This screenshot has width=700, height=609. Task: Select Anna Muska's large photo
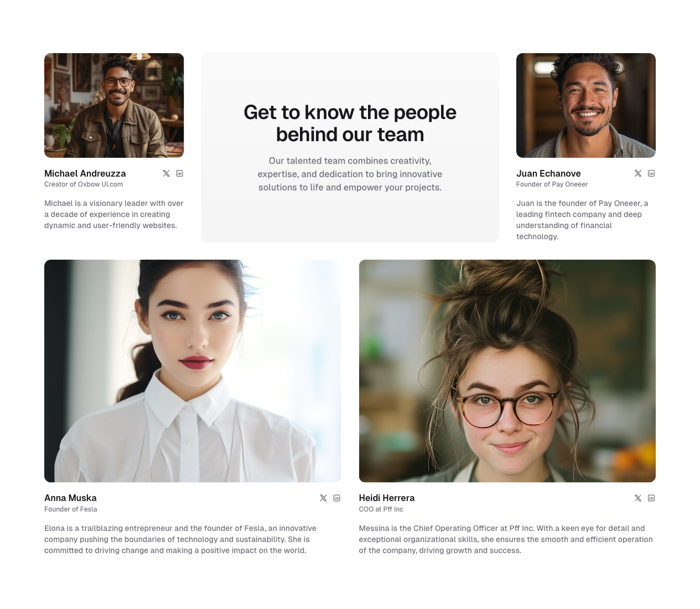[193, 371]
